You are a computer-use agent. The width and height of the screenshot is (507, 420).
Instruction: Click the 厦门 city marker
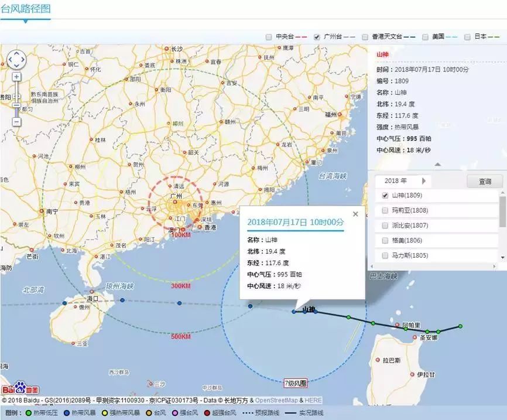tap(307, 162)
